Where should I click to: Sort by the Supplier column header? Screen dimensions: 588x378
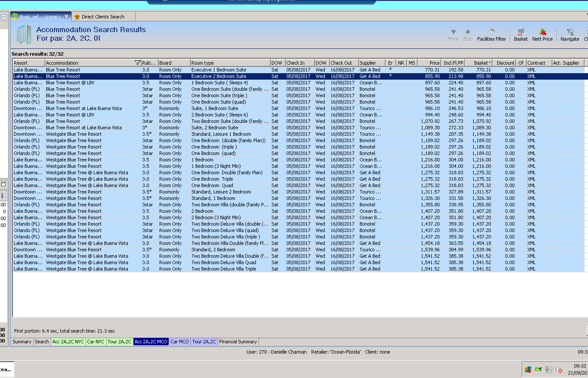372,63
